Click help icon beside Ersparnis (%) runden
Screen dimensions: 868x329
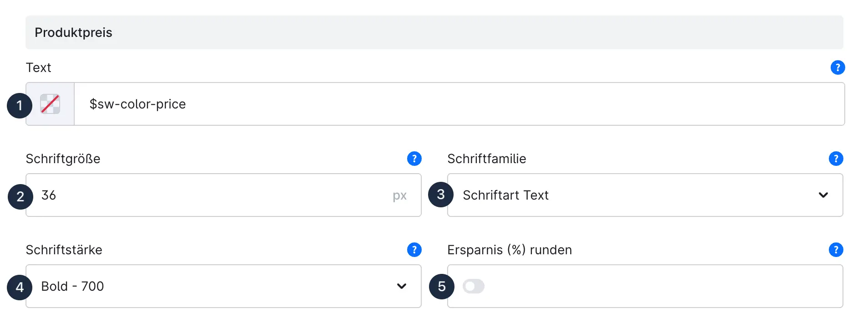tap(836, 250)
